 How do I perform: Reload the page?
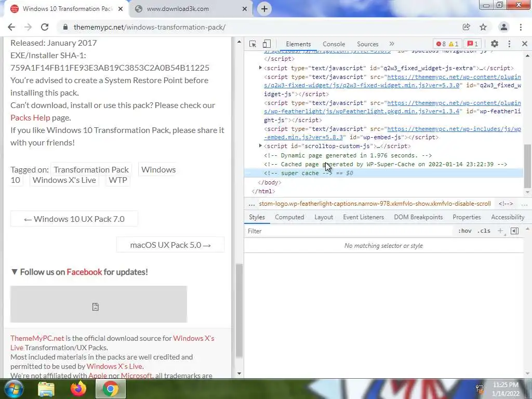point(45,27)
